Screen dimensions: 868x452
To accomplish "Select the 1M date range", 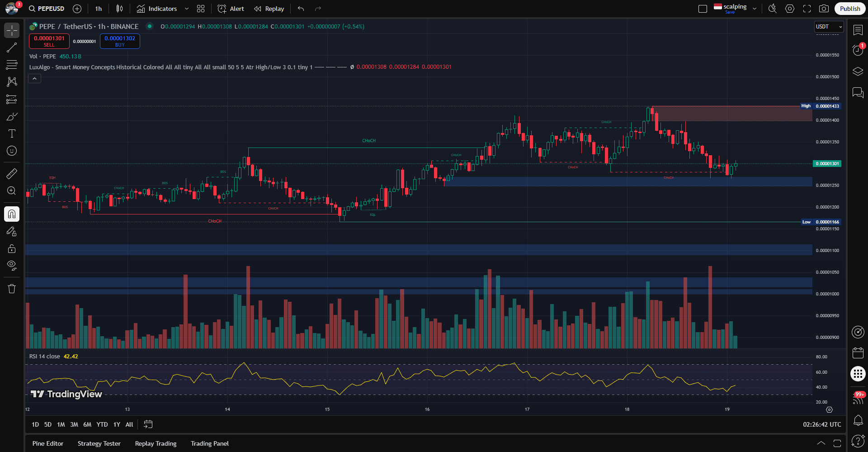I will 61,424.
